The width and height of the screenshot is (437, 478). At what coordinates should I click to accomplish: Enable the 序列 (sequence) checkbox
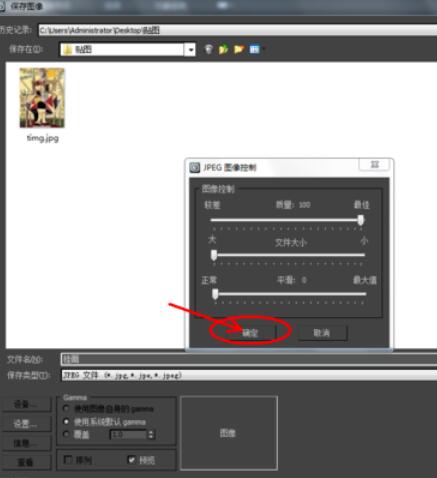click(x=68, y=460)
